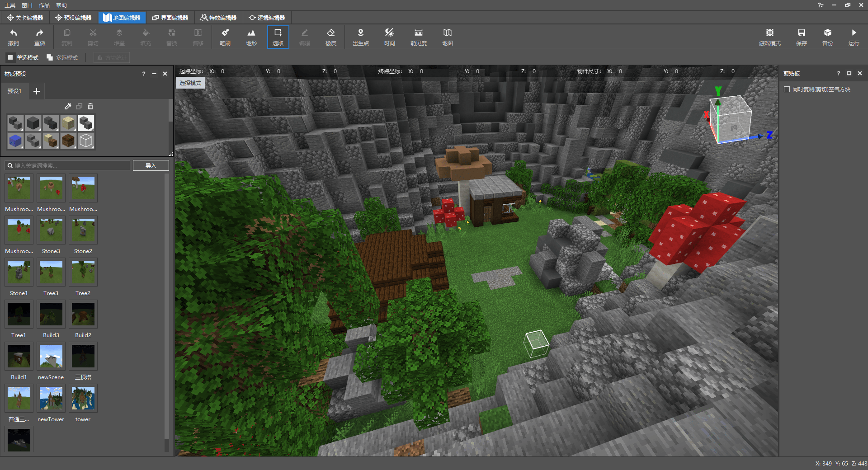The height and width of the screenshot is (470, 868).
Task: Switch to 多选模式 multi-select mode
Action: coord(62,58)
